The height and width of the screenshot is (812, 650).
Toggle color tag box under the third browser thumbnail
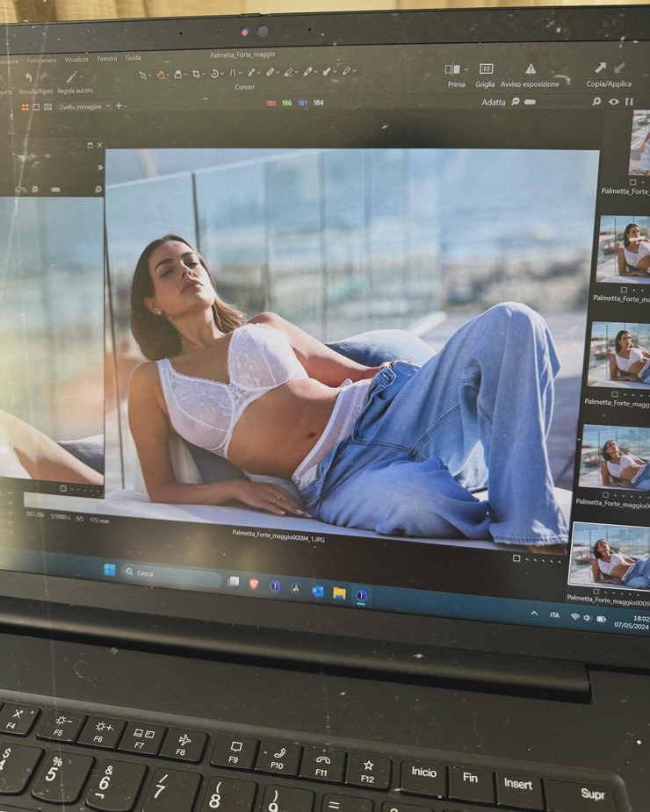point(614,394)
